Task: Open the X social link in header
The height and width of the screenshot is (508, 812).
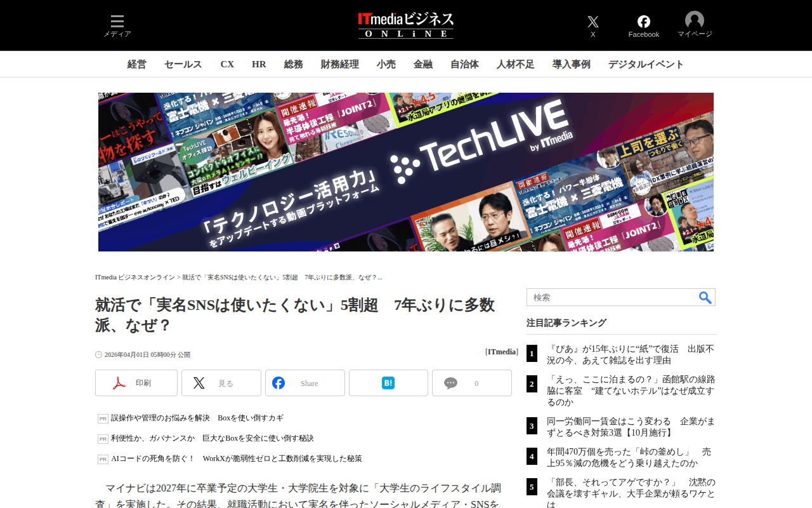Action: pos(593,26)
